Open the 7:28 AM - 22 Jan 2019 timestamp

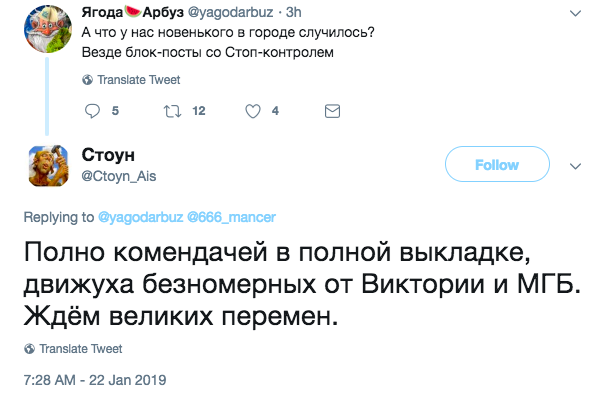coord(95,380)
